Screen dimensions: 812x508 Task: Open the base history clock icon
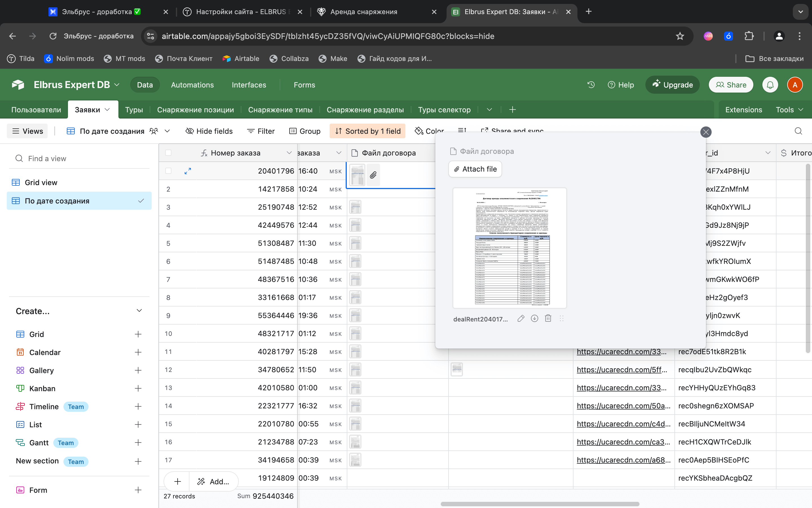[x=591, y=85]
